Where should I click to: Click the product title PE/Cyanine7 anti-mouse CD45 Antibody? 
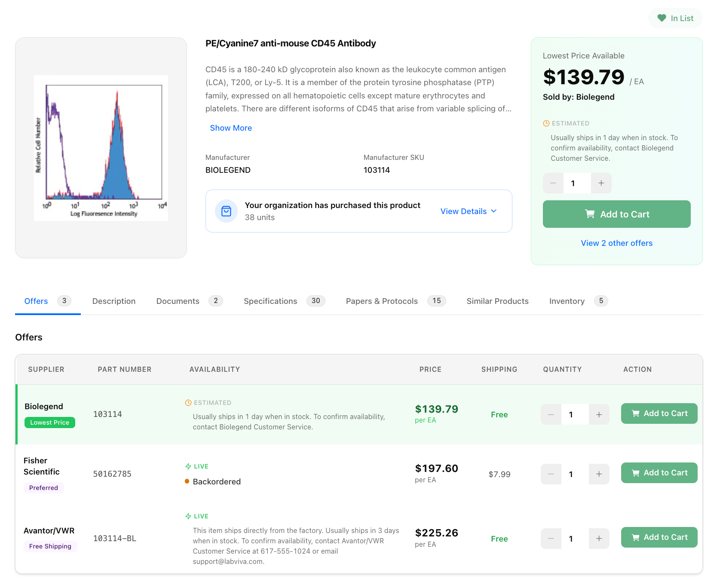tap(291, 43)
